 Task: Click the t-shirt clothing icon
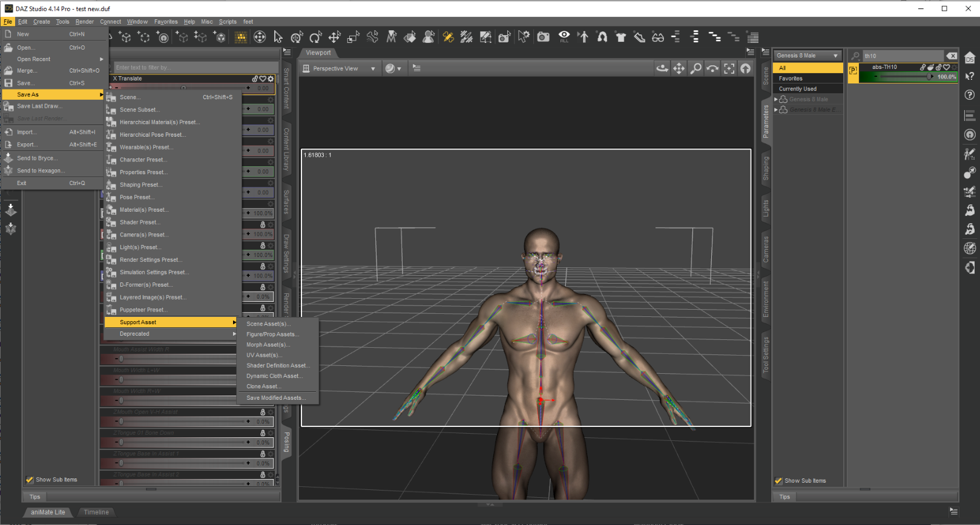click(x=620, y=37)
